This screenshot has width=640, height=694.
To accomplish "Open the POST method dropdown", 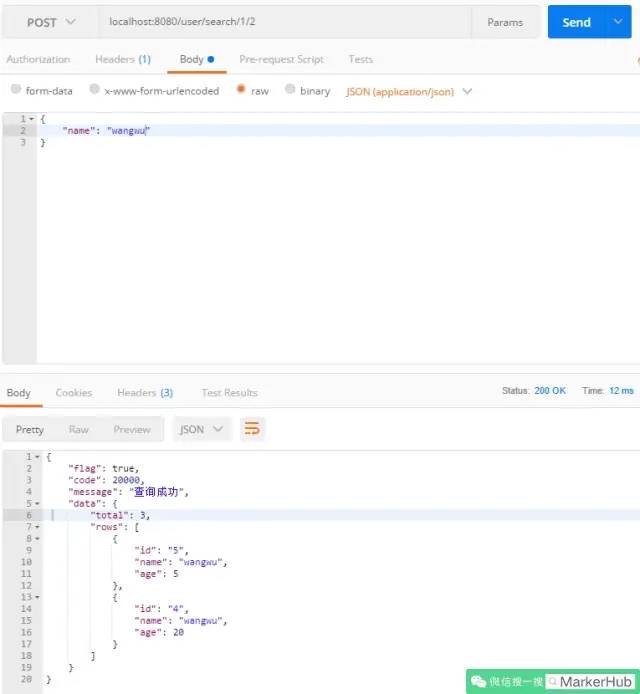I will (51, 22).
